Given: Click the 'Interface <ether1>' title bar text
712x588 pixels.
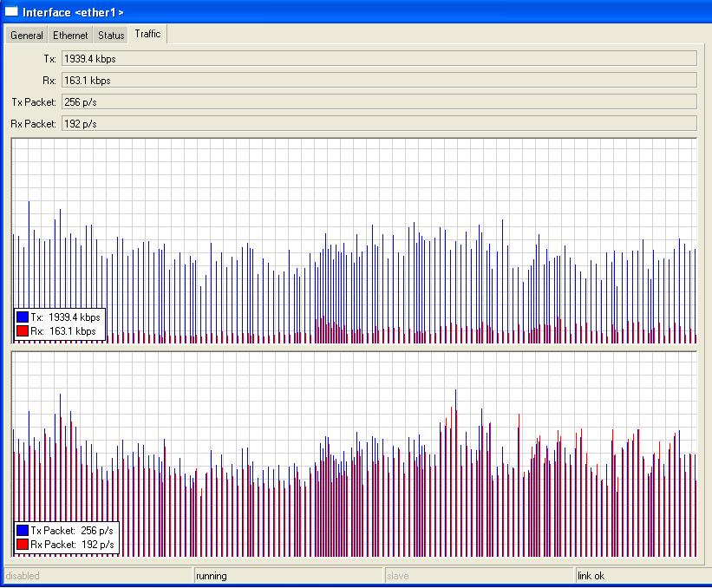Looking at the screenshot, I should (73, 12).
